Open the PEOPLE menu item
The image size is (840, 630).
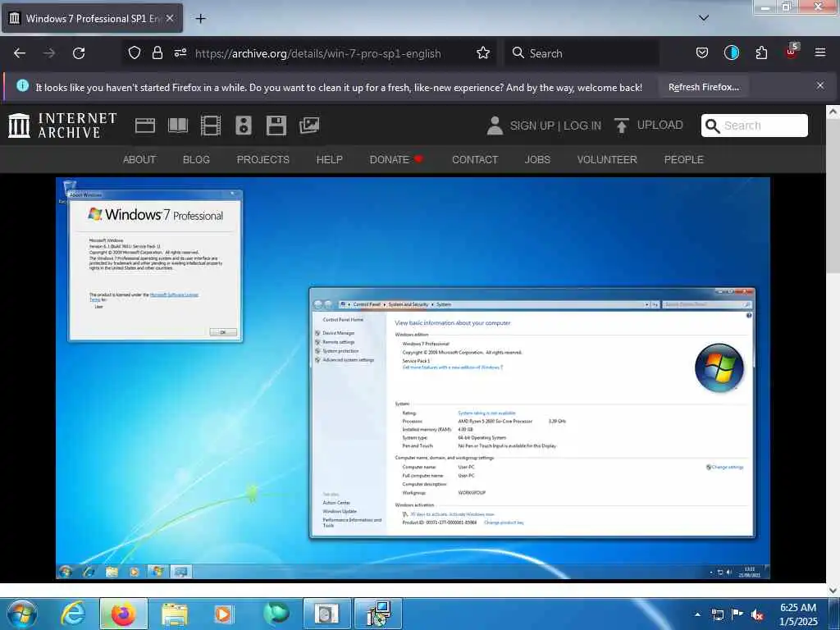[683, 160]
